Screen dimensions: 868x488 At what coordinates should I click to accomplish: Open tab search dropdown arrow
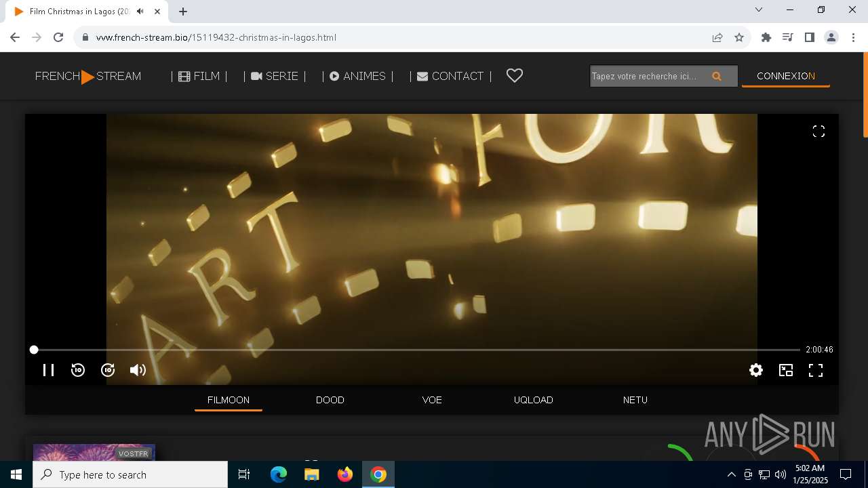click(759, 9)
